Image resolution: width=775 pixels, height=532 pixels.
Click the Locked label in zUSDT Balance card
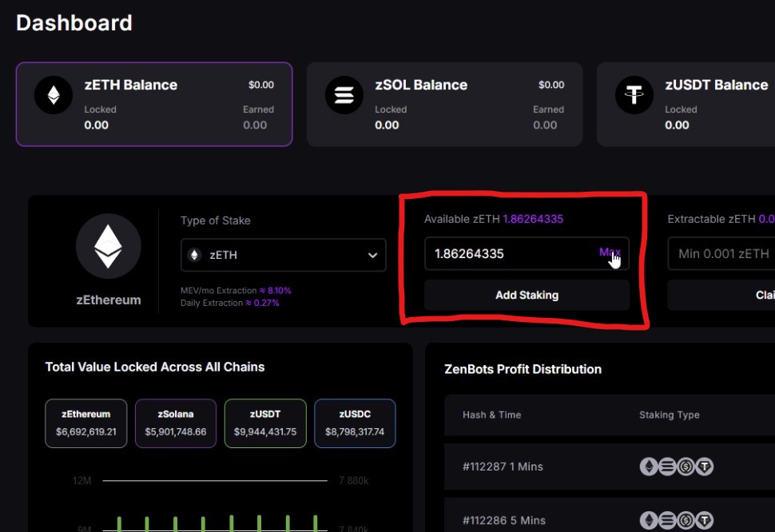point(681,109)
